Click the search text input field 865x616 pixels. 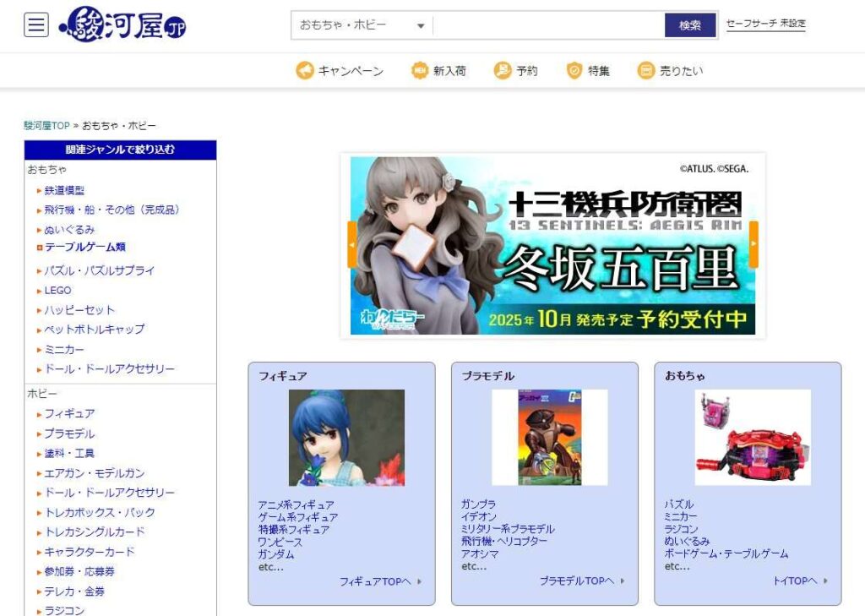pos(549,25)
